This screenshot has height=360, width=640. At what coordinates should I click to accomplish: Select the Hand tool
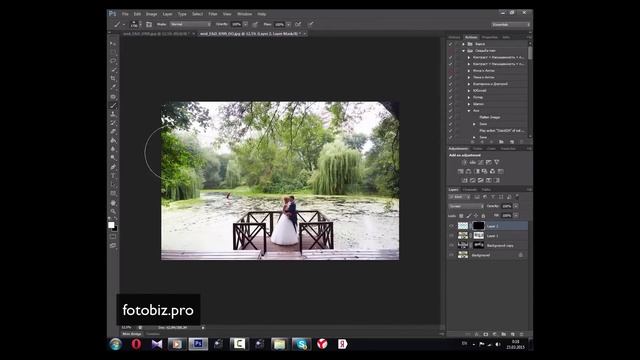pos(113,203)
